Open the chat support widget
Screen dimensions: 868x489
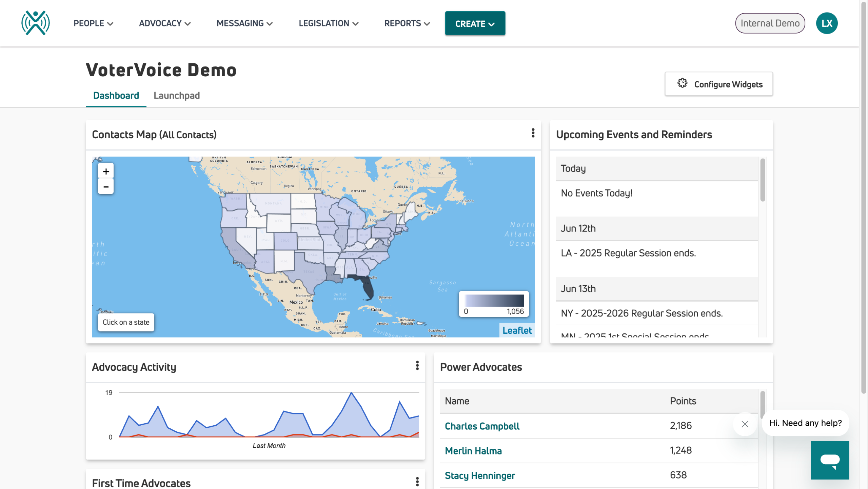point(829,460)
